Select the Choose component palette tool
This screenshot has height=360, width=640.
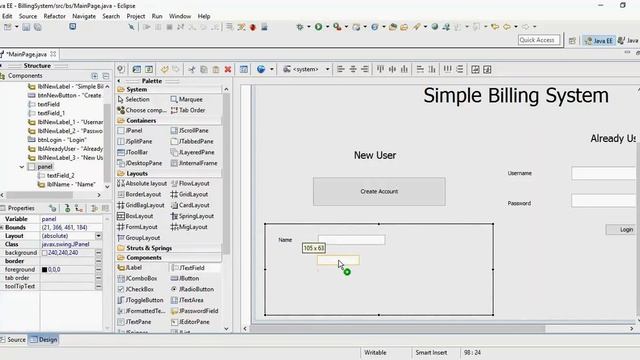[142, 110]
